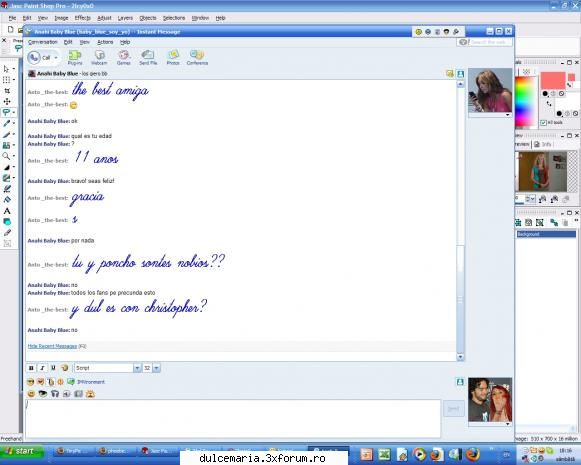Screen dimensions: 581x465
Task: Open the Script font name dropdown
Action: pyautogui.click(x=137, y=368)
